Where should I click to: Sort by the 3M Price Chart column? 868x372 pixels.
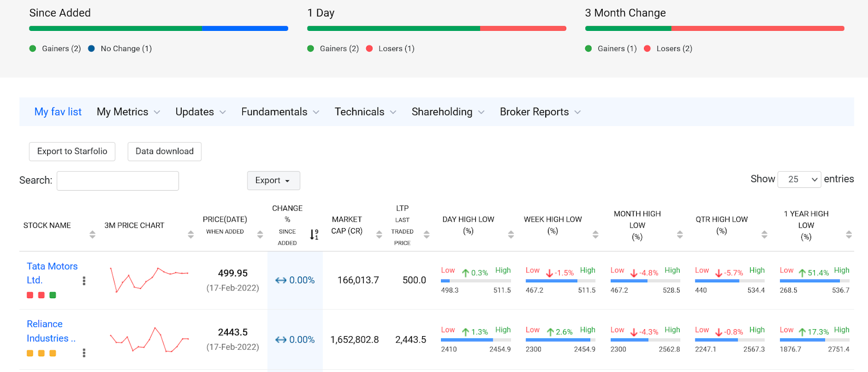click(x=190, y=235)
